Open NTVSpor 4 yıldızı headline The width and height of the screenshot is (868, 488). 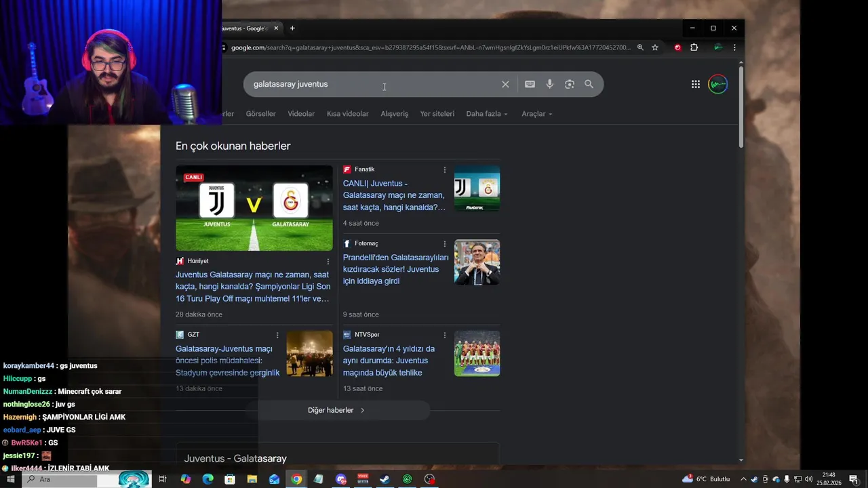click(389, 361)
